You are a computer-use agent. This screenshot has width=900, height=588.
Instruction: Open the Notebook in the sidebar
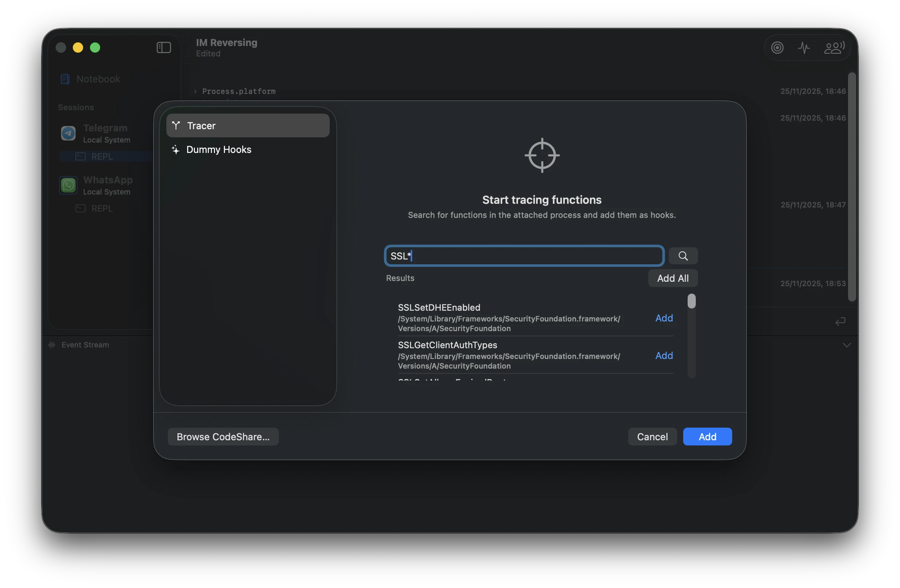pos(98,79)
